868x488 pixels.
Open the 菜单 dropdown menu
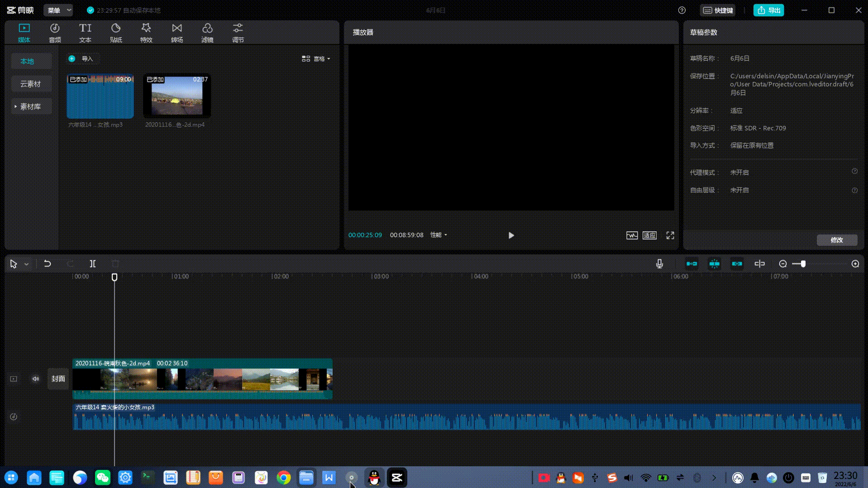point(58,10)
